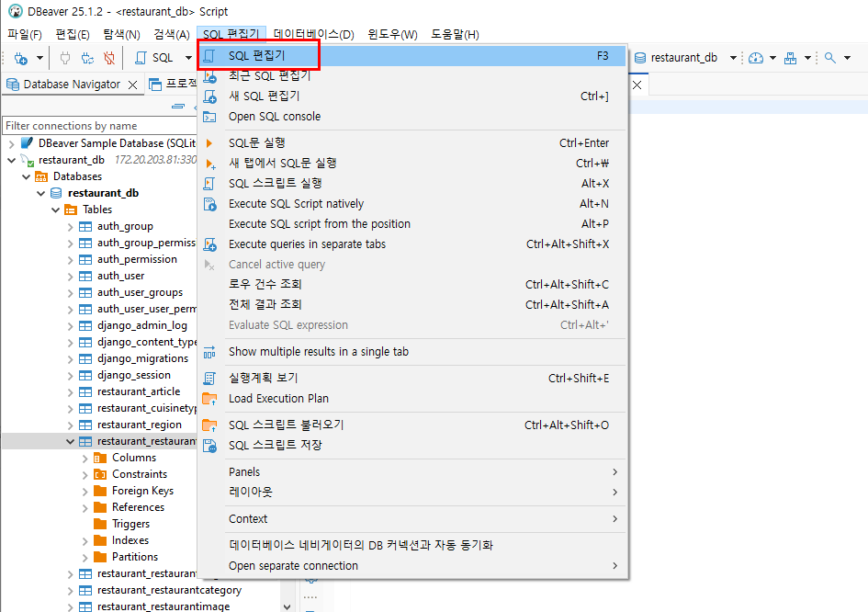Click the Connect plug toolbar icon
The height and width of the screenshot is (612, 868).
click(x=65, y=58)
